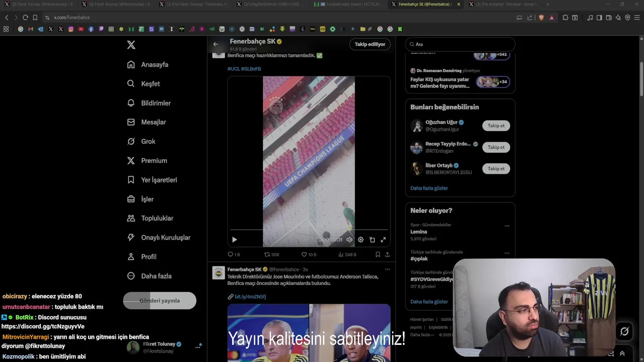The height and width of the screenshot is (362, 644).
Task: Open the X logo home link
Action: pyautogui.click(x=131, y=45)
